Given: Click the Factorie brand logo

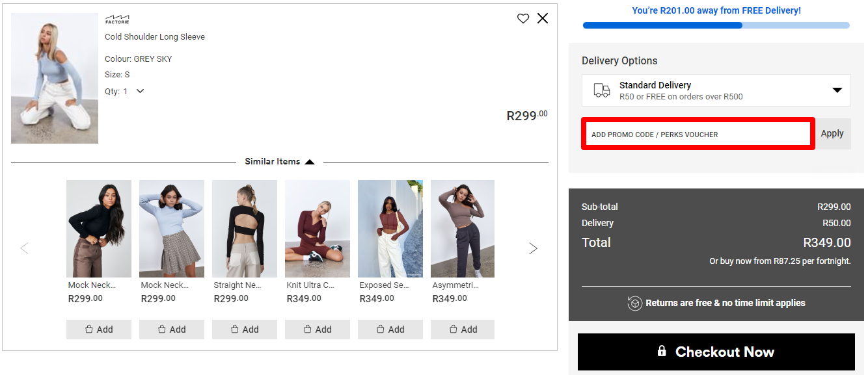Looking at the screenshot, I should tap(117, 19).
